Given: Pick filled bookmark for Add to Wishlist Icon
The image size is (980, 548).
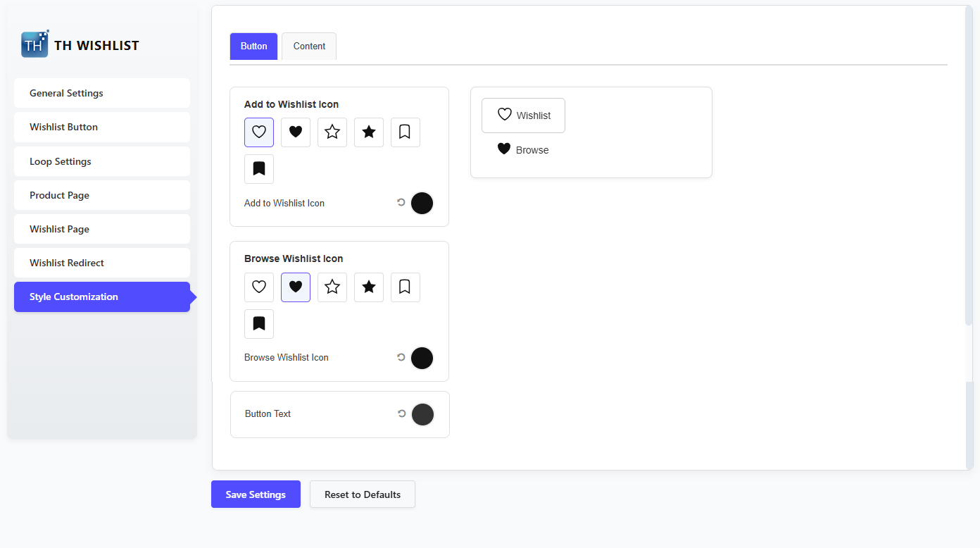Looking at the screenshot, I should pos(259,169).
